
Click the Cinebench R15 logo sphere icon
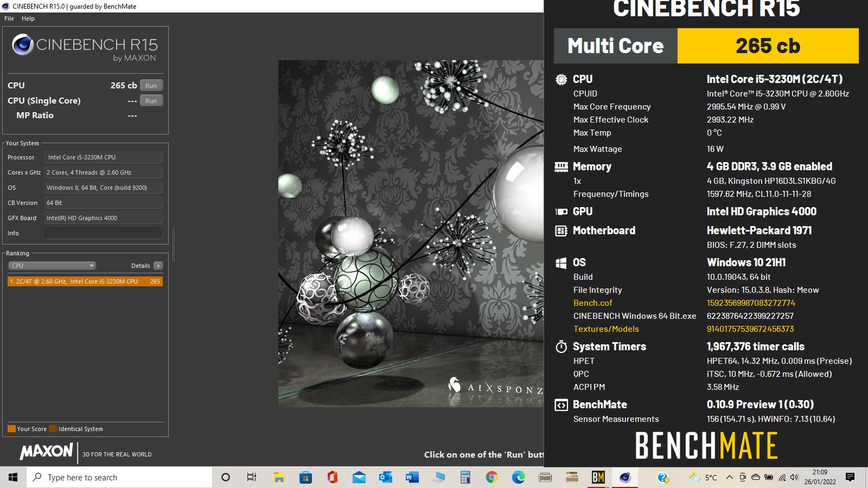tap(23, 44)
